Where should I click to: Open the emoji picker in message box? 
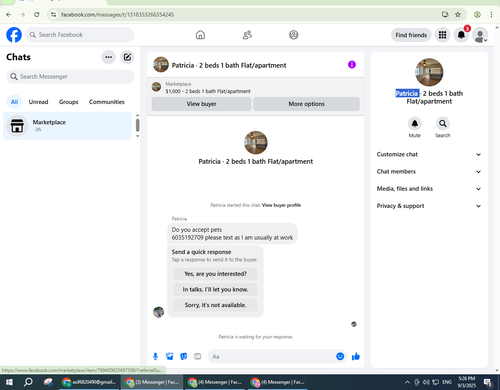point(340,356)
